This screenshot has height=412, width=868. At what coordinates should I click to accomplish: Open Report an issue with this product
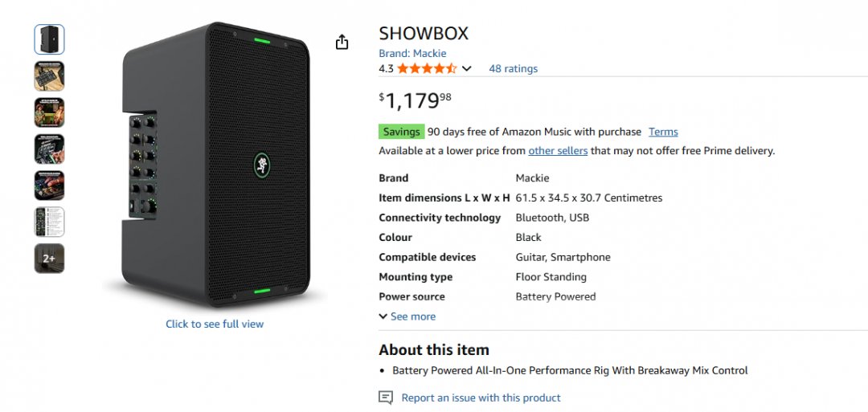(481, 398)
